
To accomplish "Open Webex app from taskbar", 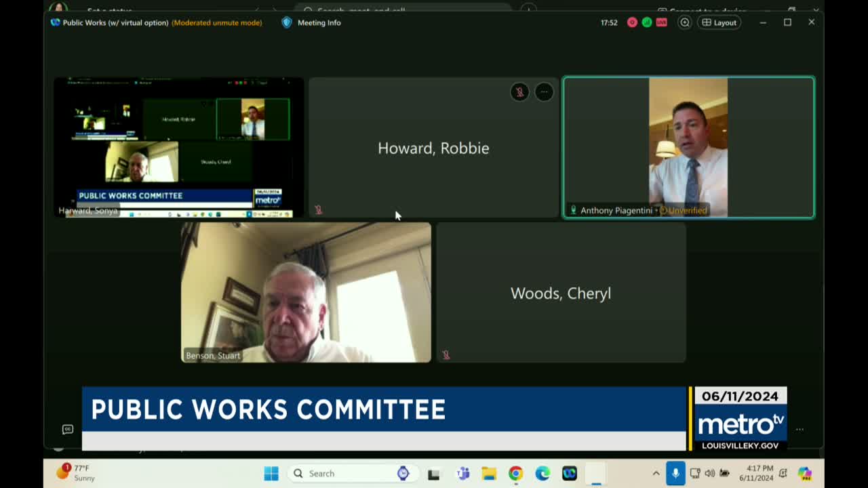I will tap(570, 473).
